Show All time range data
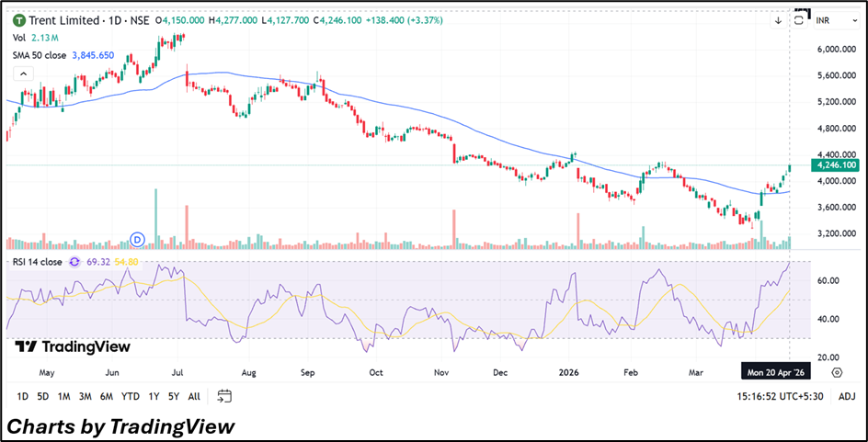 [x=194, y=396]
